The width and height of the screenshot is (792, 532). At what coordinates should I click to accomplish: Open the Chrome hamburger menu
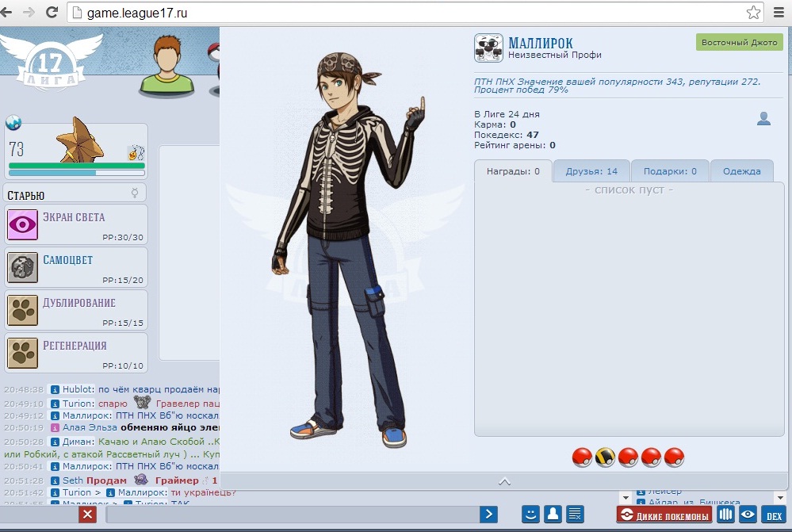(x=779, y=12)
